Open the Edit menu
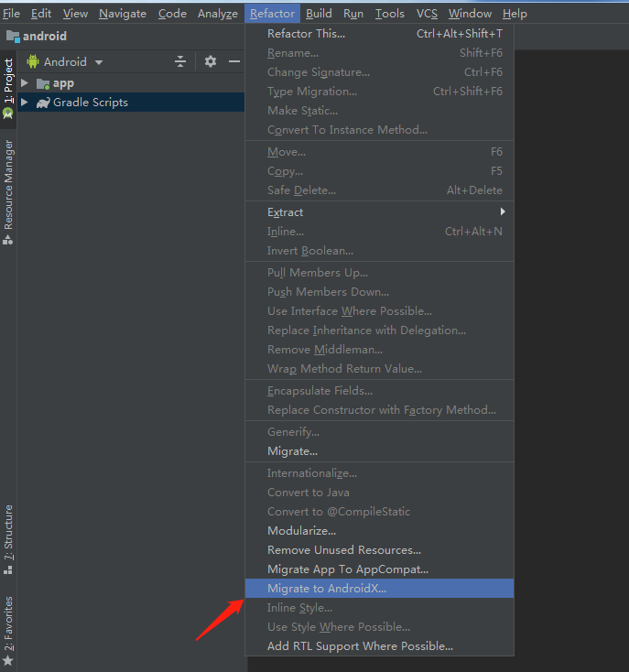The width and height of the screenshot is (629, 672). pyautogui.click(x=41, y=14)
